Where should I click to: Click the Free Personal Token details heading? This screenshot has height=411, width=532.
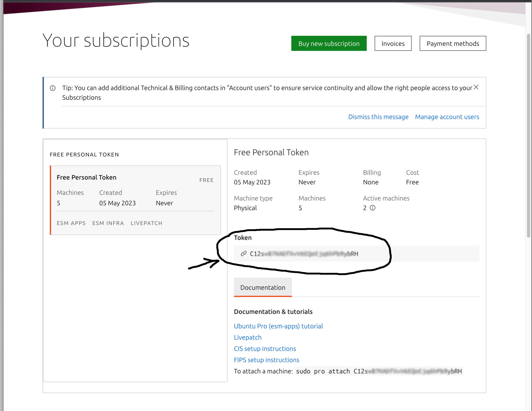(x=271, y=152)
